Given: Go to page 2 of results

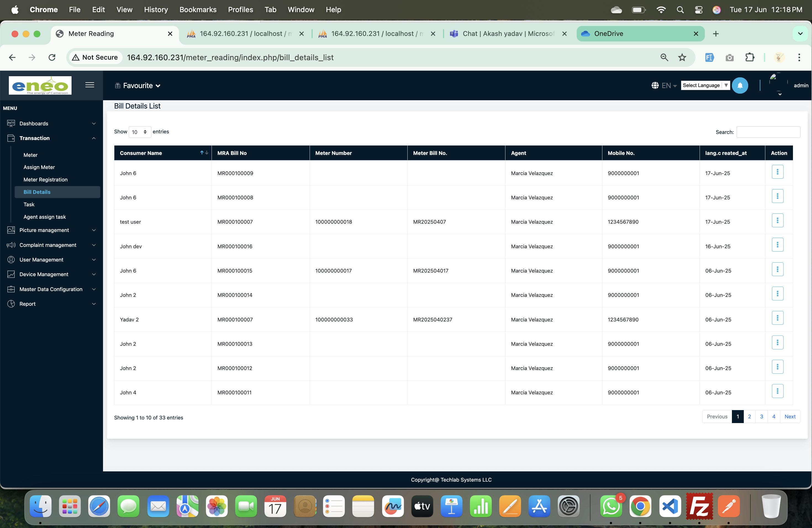Looking at the screenshot, I should click(749, 416).
